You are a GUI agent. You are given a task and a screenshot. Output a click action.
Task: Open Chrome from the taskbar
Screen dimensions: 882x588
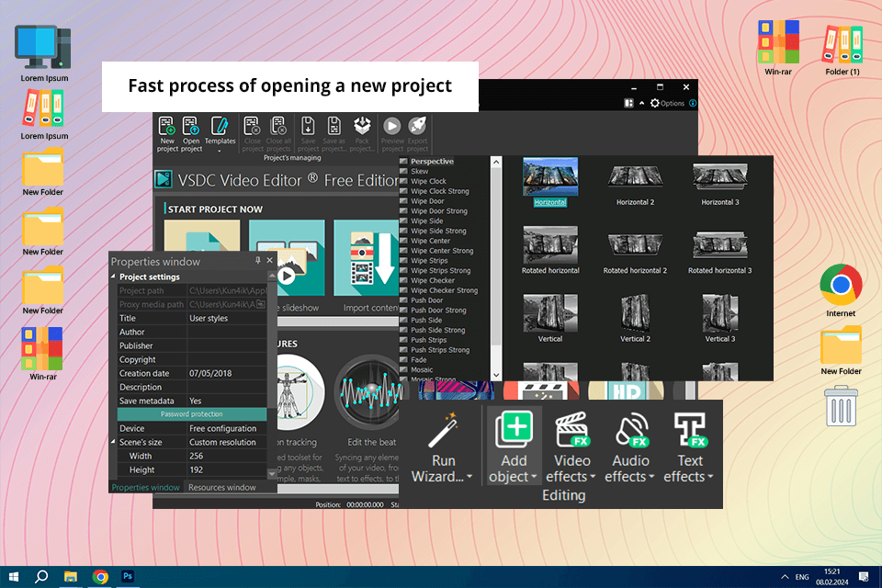(x=100, y=577)
